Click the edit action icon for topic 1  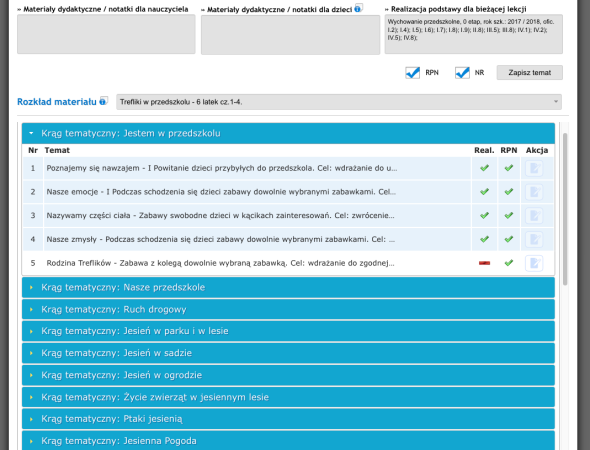pyautogui.click(x=534, y=168)
